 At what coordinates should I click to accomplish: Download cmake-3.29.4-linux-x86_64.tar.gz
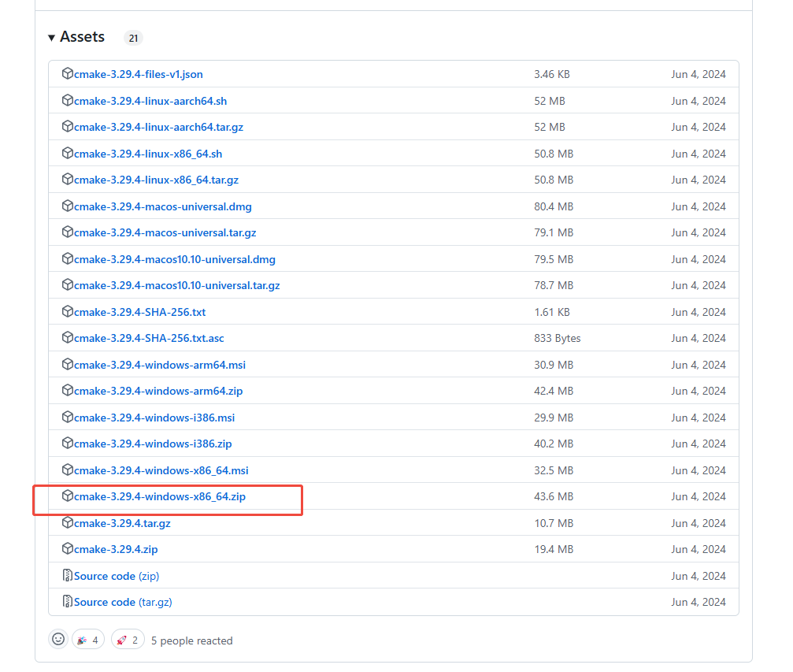coord(157,180)
